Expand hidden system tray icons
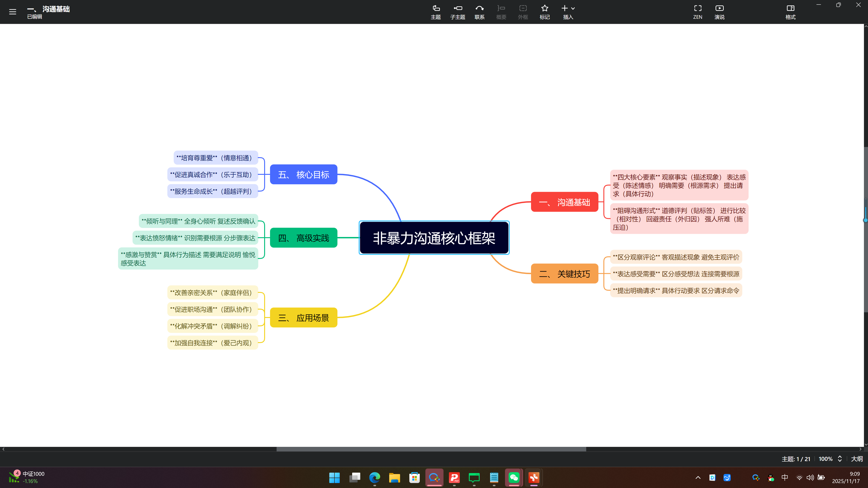868x488 pixels. (698, 478)
